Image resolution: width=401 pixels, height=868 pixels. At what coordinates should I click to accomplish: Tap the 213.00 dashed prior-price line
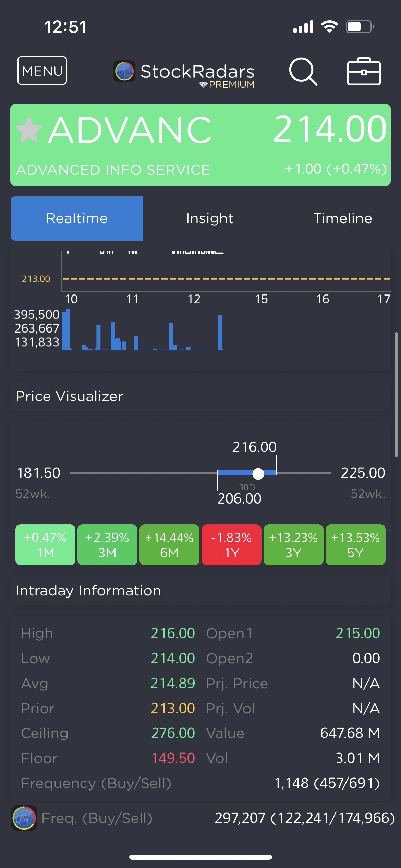pyautogui.click(x=226, y=279)
